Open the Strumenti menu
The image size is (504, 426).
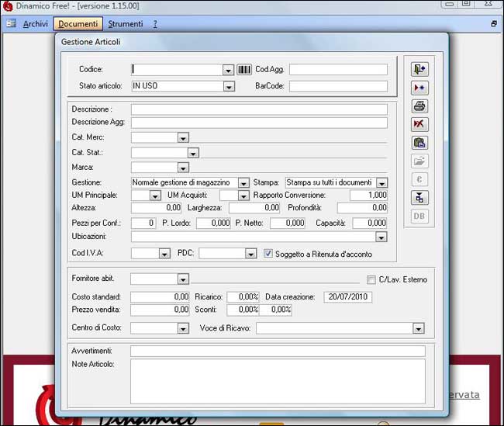tap(125, 24)
